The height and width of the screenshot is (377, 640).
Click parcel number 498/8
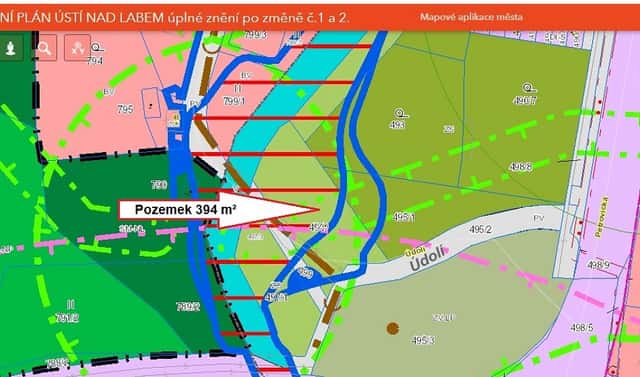coord(520,166)
